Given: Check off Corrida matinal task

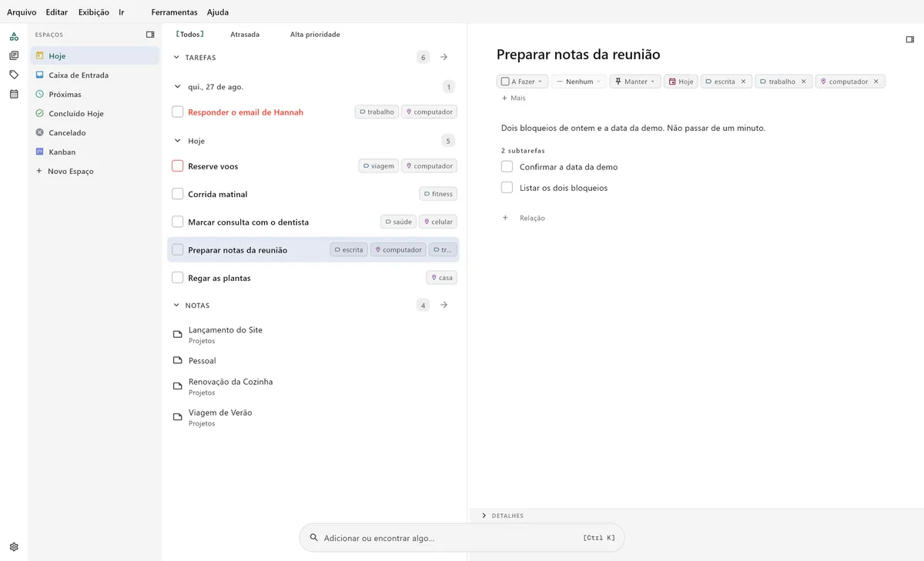Looking at the screenshot, I should point(178,194).
